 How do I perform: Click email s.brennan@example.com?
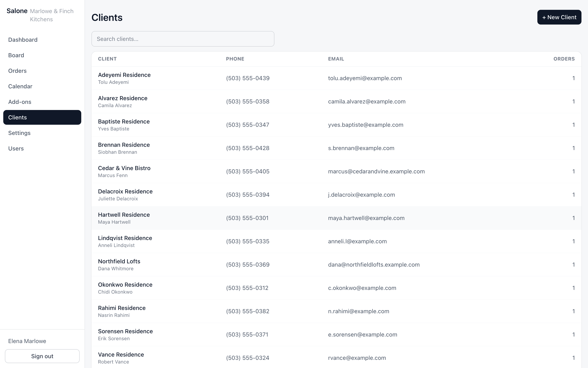(x=361, y=148)
